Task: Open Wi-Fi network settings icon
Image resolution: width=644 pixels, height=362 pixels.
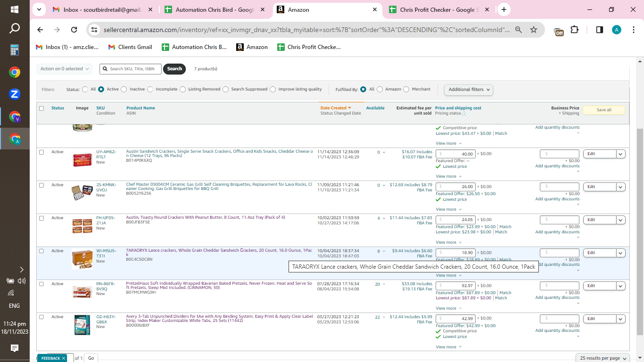Action: (11, 293)
